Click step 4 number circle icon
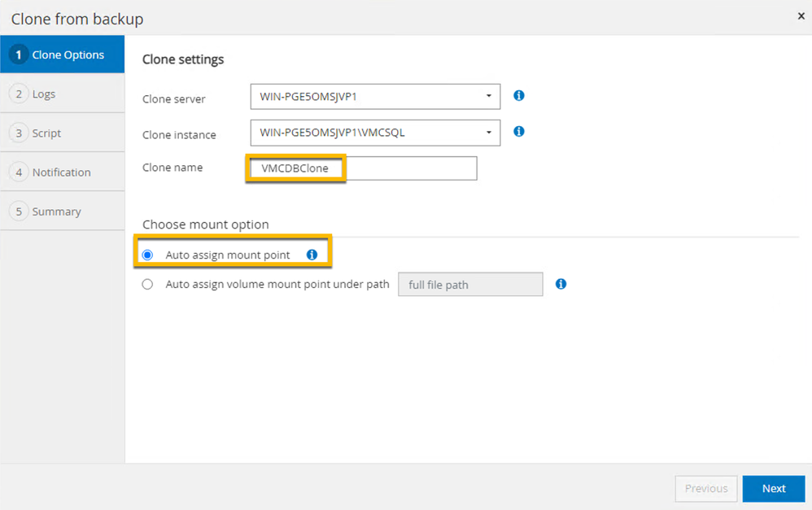 click(x=18, y=172)
